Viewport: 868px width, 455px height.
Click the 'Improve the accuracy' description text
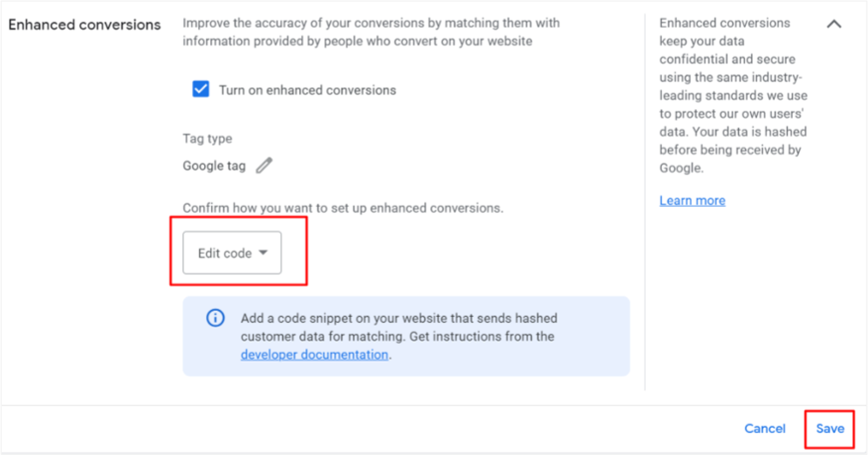(x=371, y=32)
